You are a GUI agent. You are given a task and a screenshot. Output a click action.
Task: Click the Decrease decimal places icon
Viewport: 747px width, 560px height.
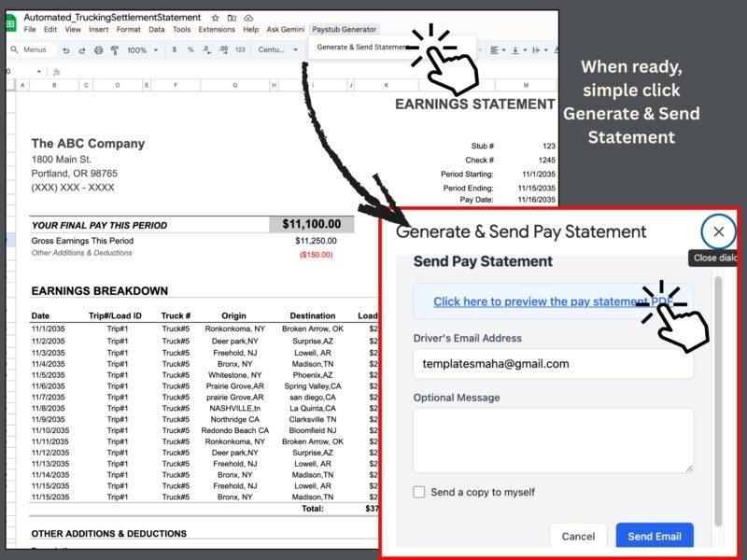pos(206,49)
